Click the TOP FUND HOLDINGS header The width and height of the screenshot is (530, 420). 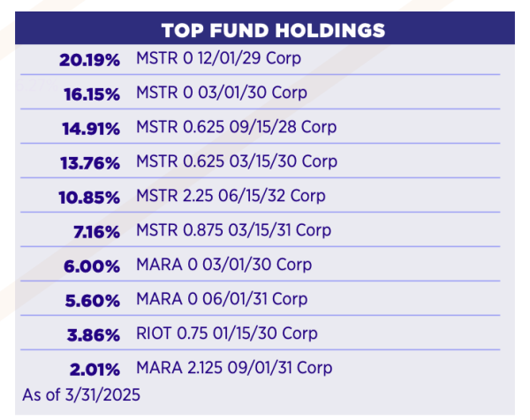tap(273, 30)
